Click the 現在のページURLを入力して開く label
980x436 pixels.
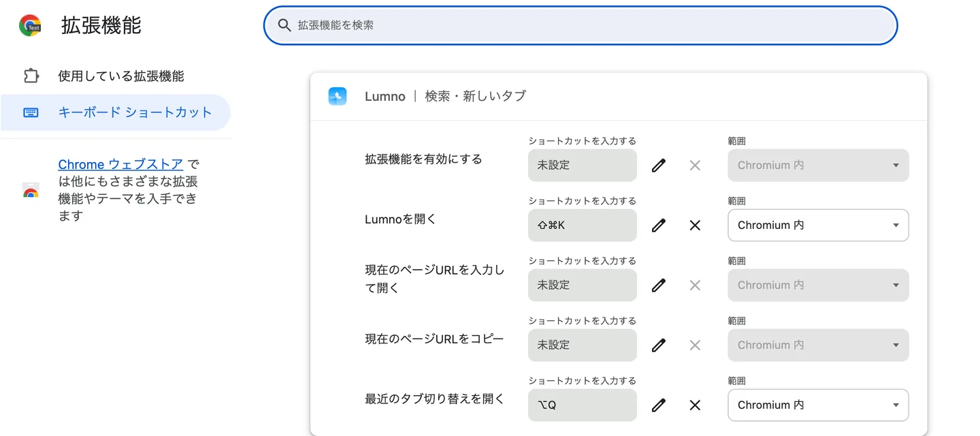[435, 279]
